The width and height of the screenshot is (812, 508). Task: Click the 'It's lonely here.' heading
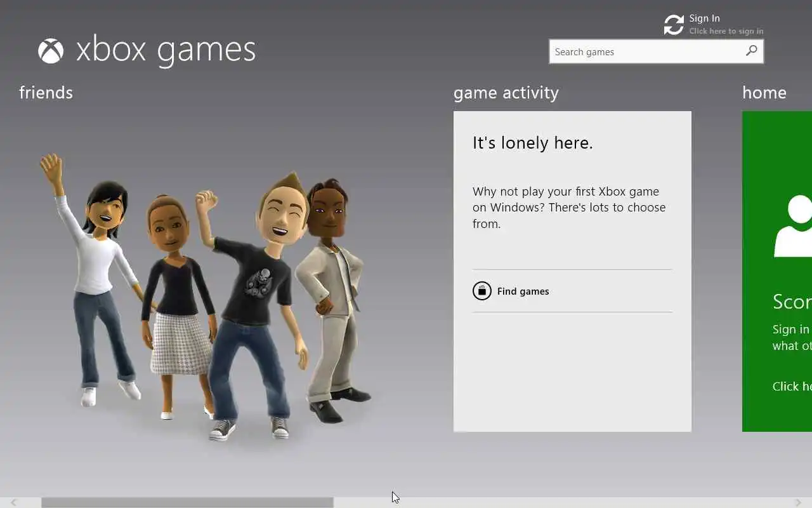click(x=533, y=143)
